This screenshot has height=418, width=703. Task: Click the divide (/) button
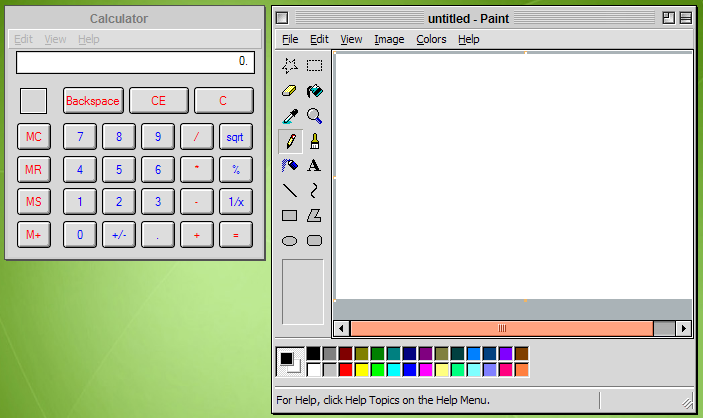[x=197, y=137]
